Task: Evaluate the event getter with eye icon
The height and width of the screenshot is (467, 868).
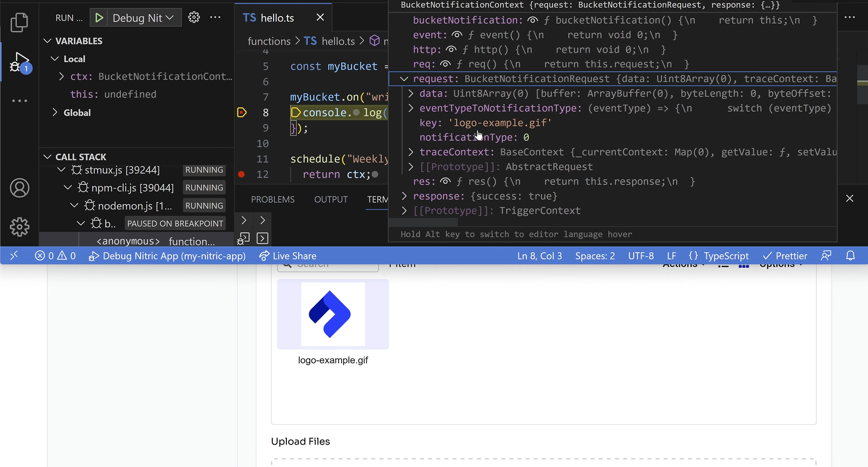Action: 456,35
